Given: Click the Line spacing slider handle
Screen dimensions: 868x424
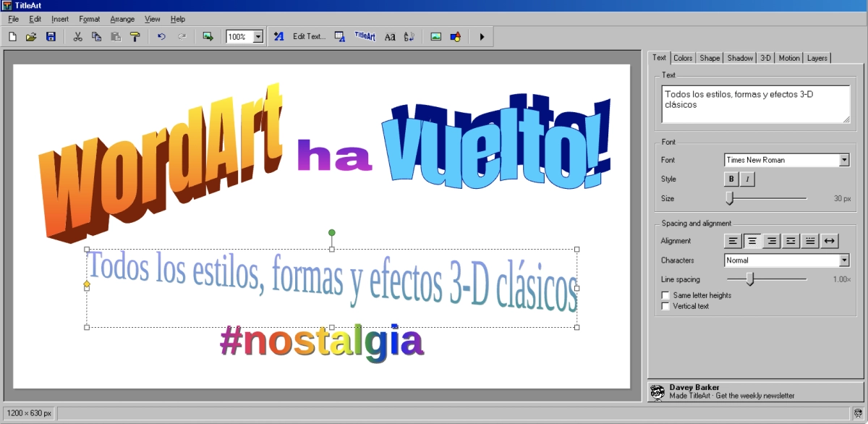Looking at the screenshot, I should coord(750,279).
